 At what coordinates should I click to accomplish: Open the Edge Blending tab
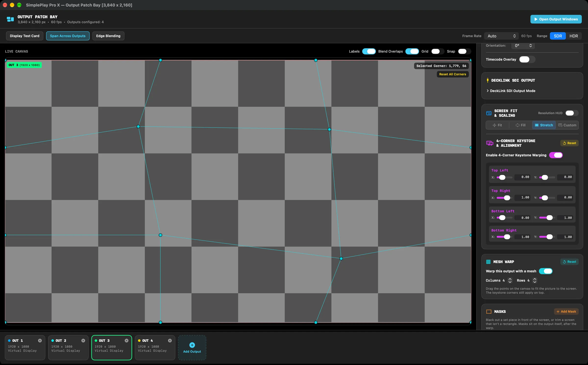108,36
